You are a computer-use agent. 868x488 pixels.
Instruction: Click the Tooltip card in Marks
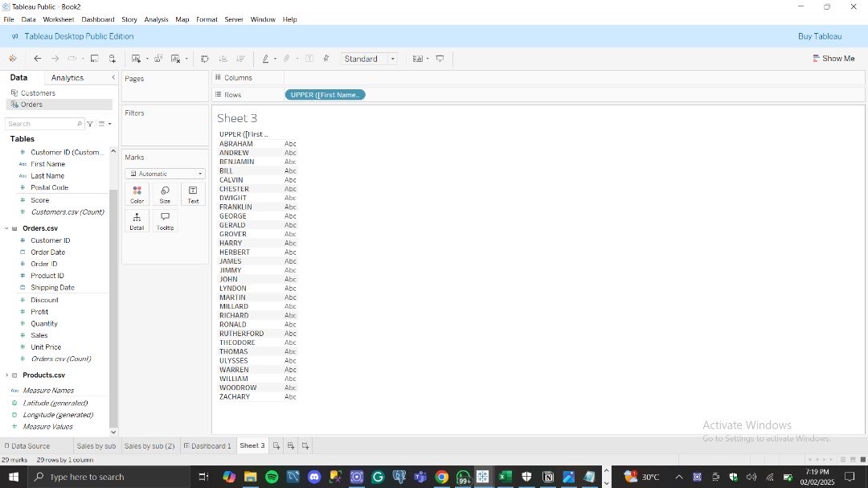pos(165,221)
